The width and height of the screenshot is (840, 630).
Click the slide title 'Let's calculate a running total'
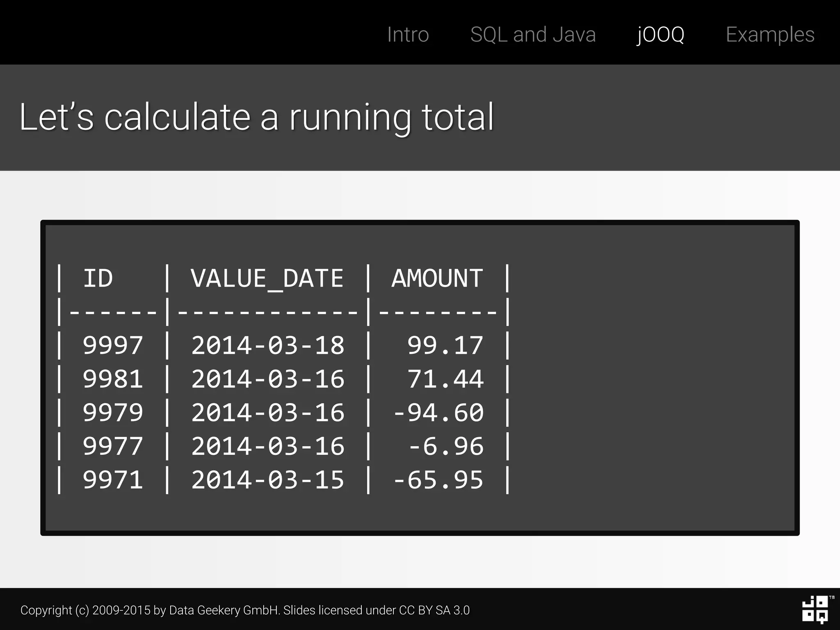pyautogui.click(x=257, y=117)
